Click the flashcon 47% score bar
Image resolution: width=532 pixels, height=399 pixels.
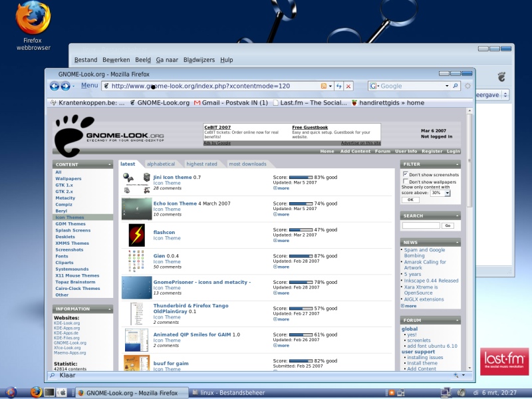tap(301, 229)
